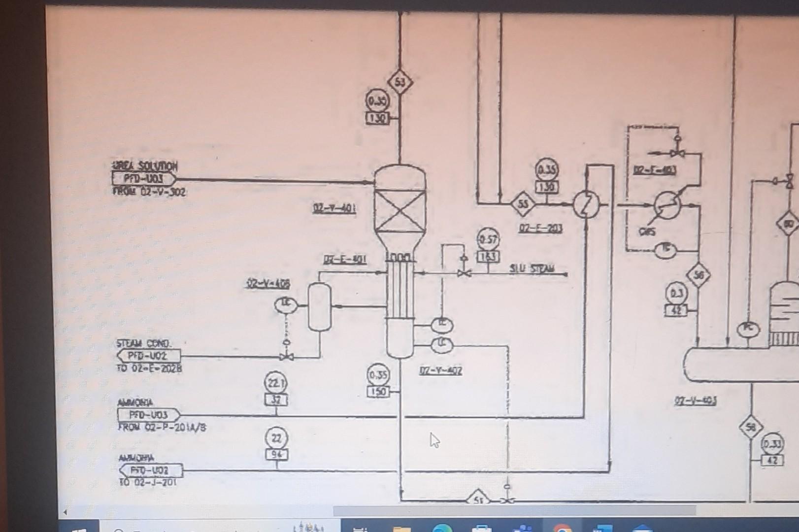Screen dimensions: 799x532
Task: Click stream diamond 55 near exchanger 02-F-203
Action: [524, 203]
